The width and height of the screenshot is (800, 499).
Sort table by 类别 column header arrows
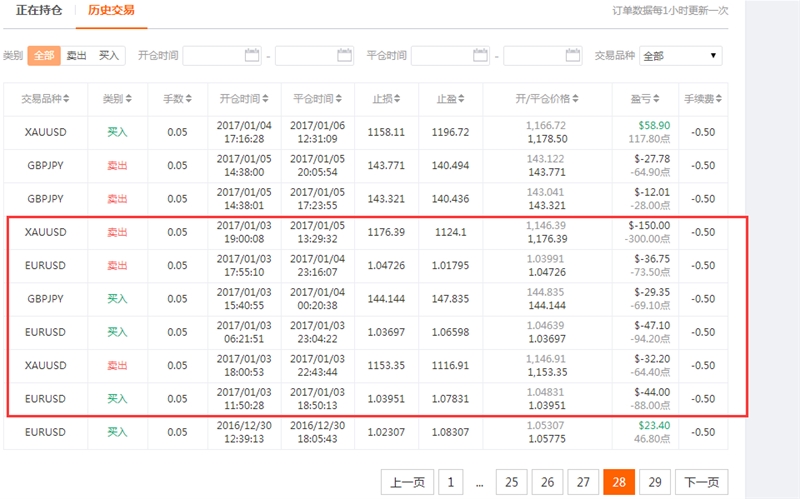(129, 98)
